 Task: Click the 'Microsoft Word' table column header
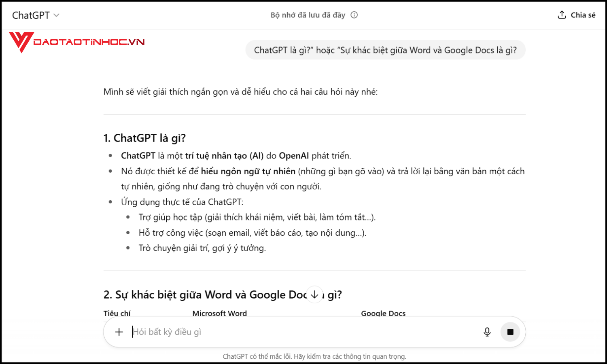tap(219, 313)
